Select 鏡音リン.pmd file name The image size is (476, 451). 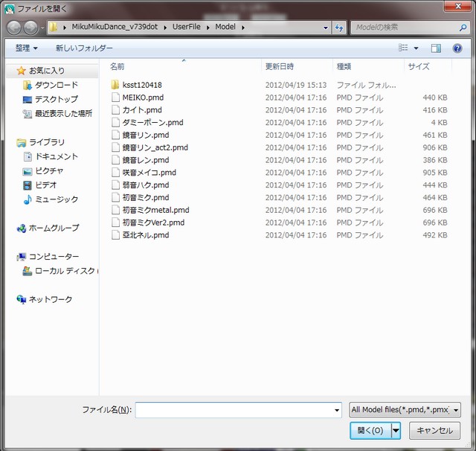146,135
